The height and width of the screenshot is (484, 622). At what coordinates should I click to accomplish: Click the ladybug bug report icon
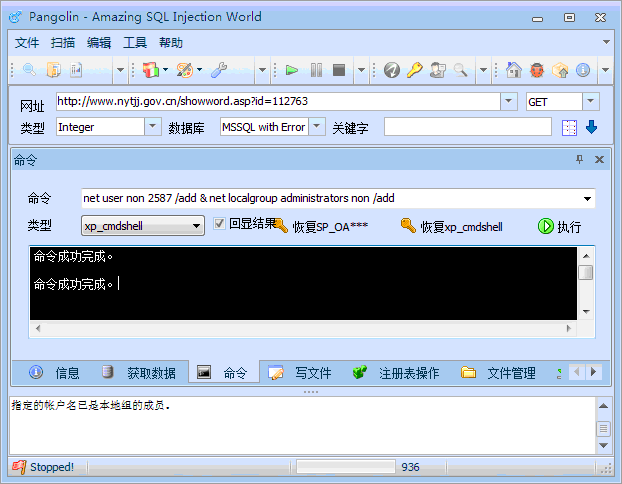coord(537,70)
